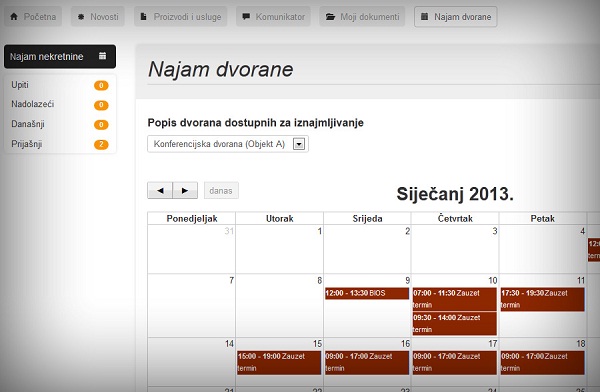Go to previous month with left arrow

point(160,190)
